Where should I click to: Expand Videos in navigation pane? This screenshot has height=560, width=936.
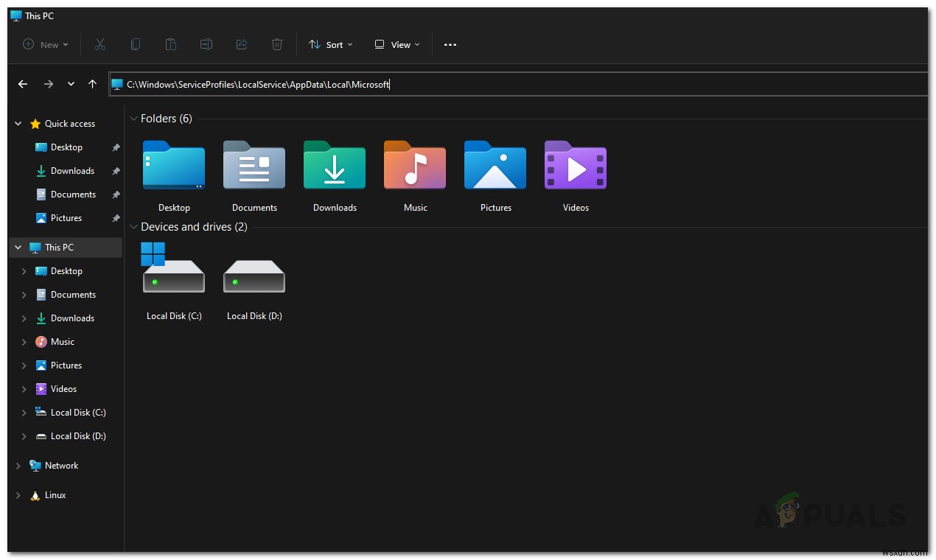tap(24, 389)
